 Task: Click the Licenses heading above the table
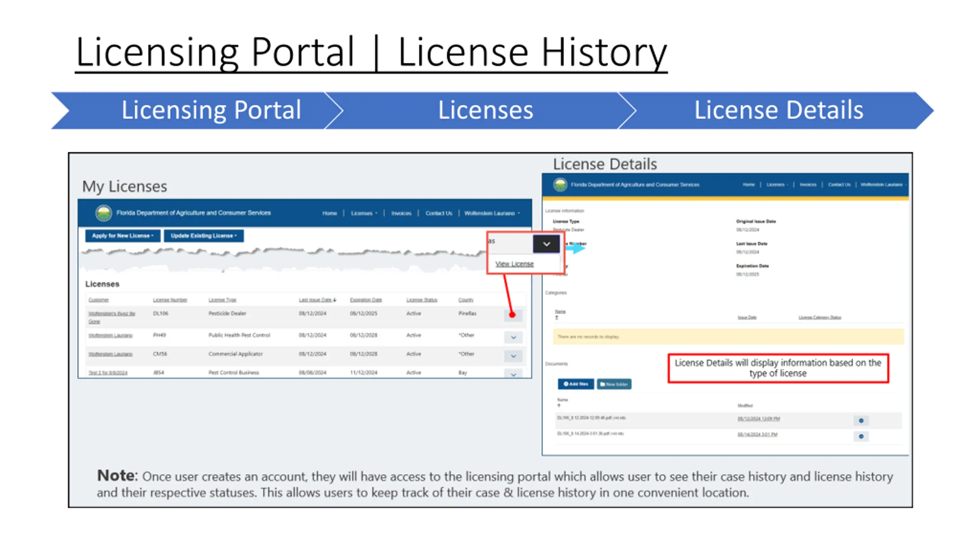point(102,284)
